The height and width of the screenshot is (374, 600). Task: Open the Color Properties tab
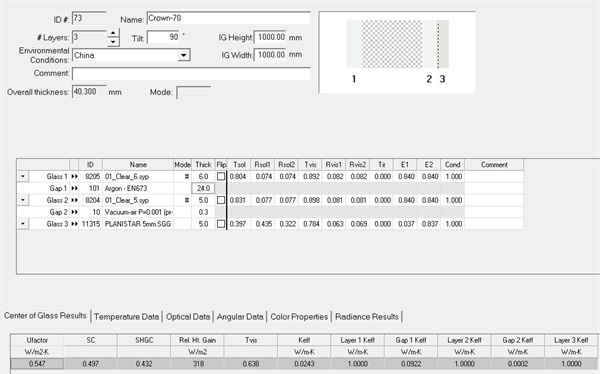(x=299, y=317)
